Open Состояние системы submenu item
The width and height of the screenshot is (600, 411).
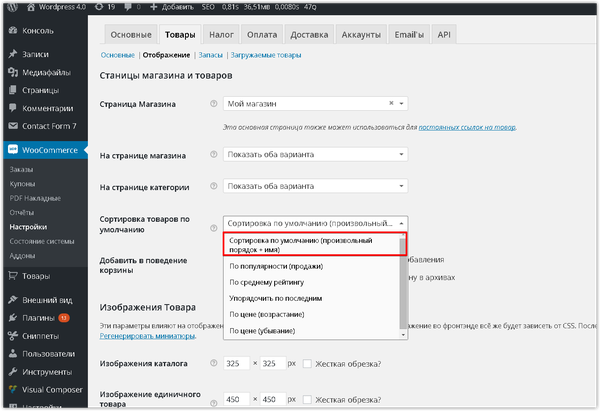[42, 241]
